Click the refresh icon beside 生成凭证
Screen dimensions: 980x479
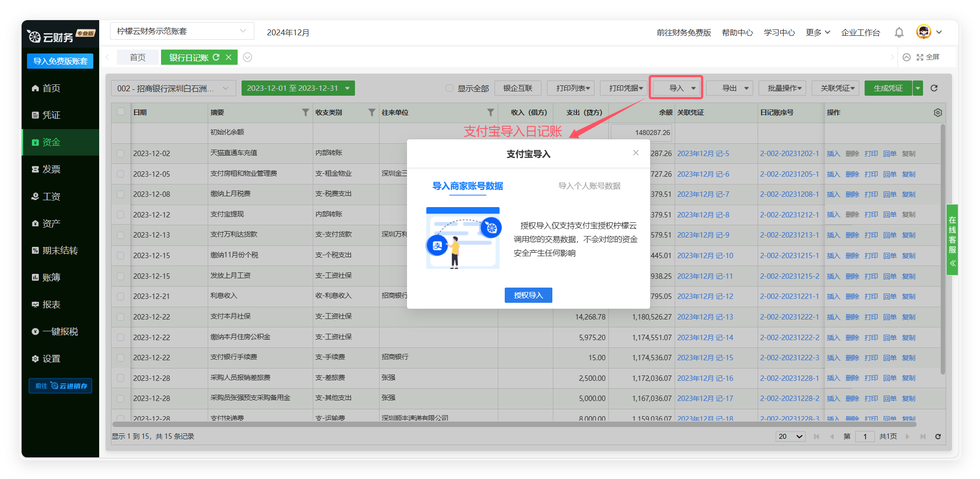pyautogui.click(x=934, y=88)
